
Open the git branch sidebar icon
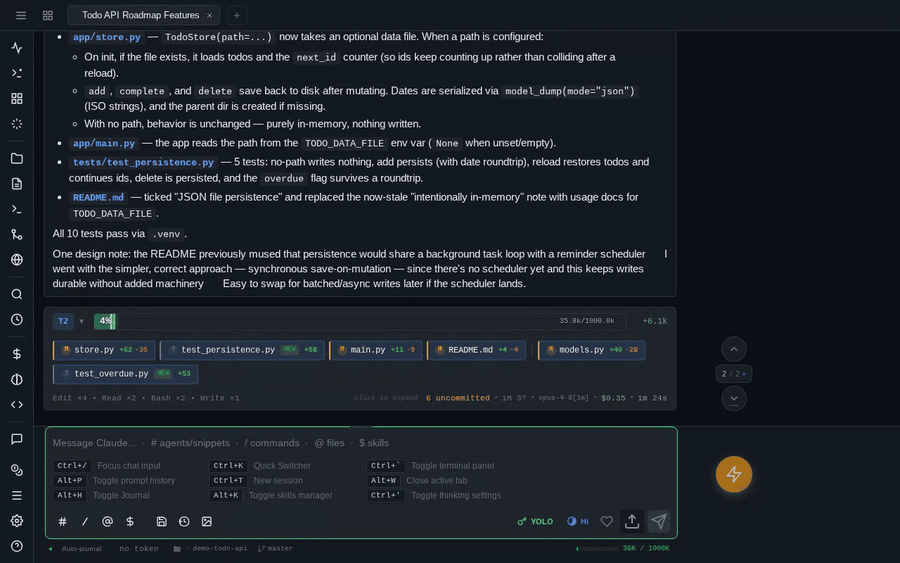17,235
